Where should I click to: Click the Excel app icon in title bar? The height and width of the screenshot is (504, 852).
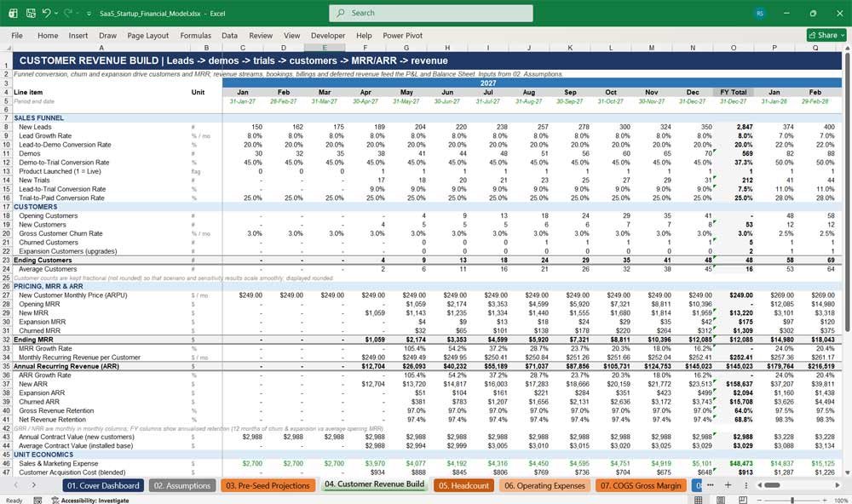(13, 13)
